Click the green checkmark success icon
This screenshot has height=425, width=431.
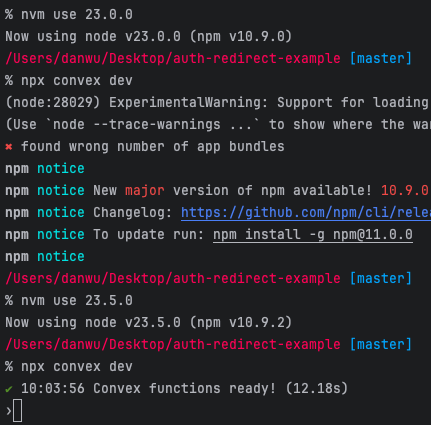(x=9, y=389)
